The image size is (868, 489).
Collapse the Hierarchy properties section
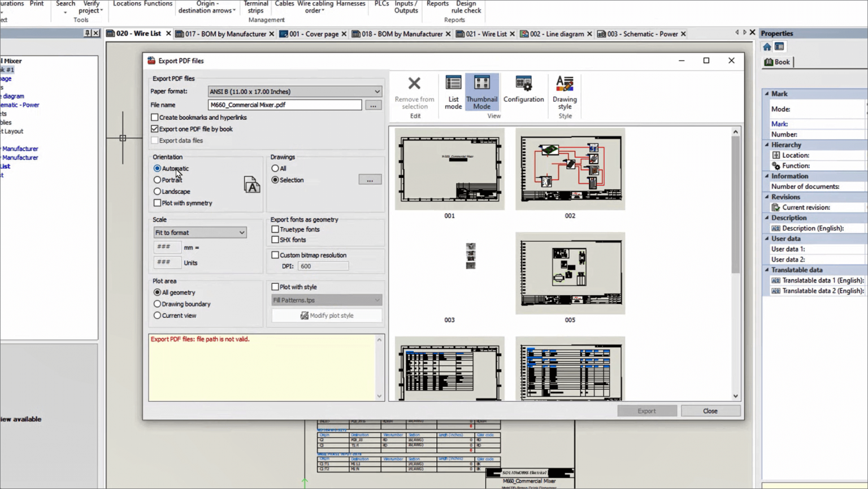click(767, 145)
